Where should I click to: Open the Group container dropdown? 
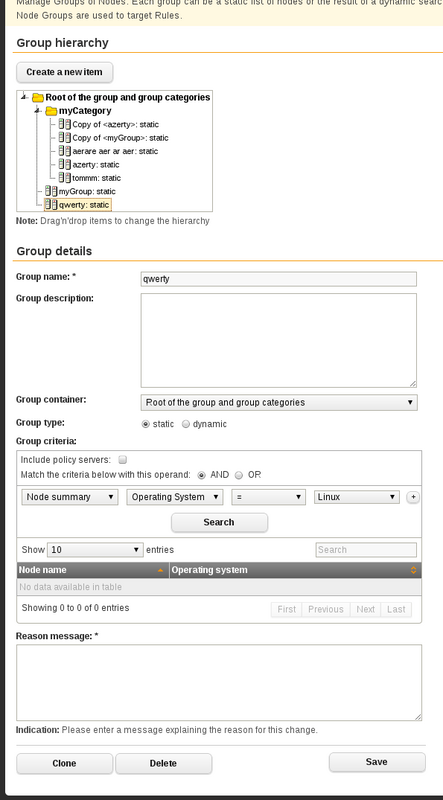pyautogui.click(x=279, y=403)
